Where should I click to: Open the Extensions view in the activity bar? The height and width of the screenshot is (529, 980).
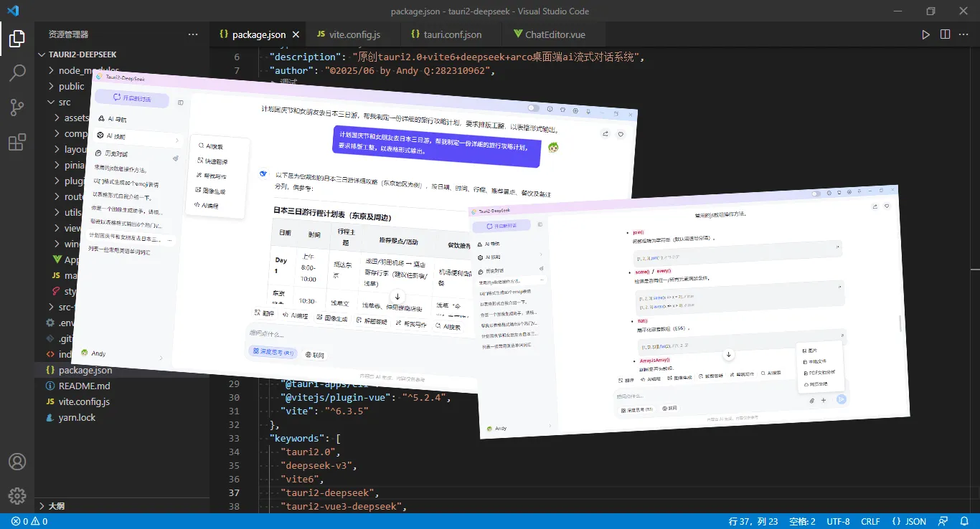(17, 142)
